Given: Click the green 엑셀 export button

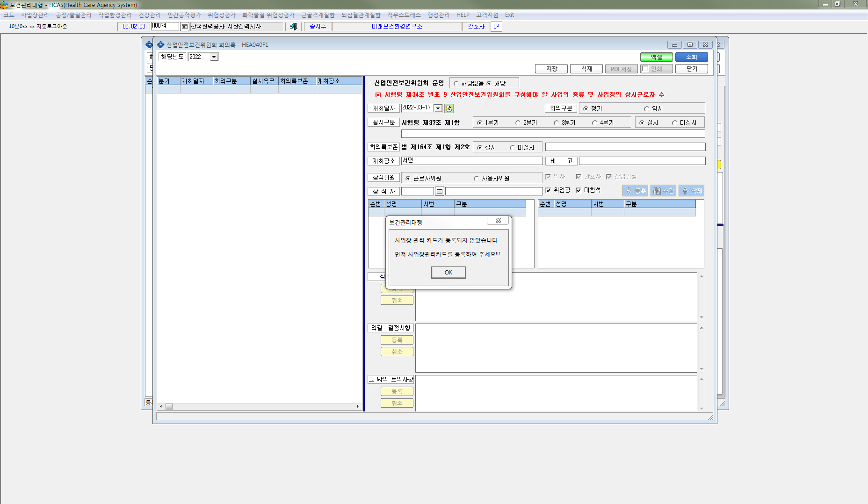Looking at the screenshot, I should coord(657,57).
